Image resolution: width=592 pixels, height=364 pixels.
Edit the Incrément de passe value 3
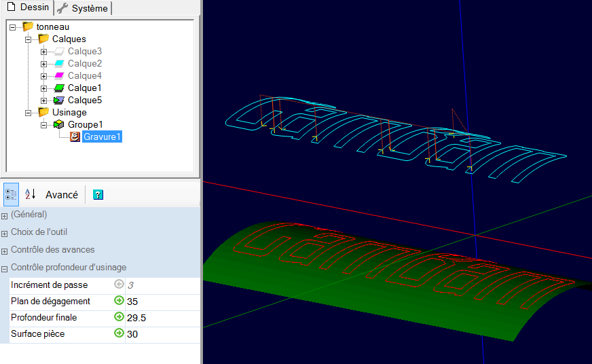(162, 285)
